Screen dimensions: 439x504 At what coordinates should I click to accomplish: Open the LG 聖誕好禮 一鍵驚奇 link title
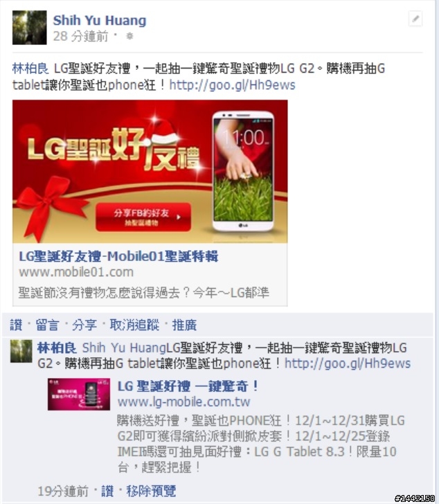point(188,386)
